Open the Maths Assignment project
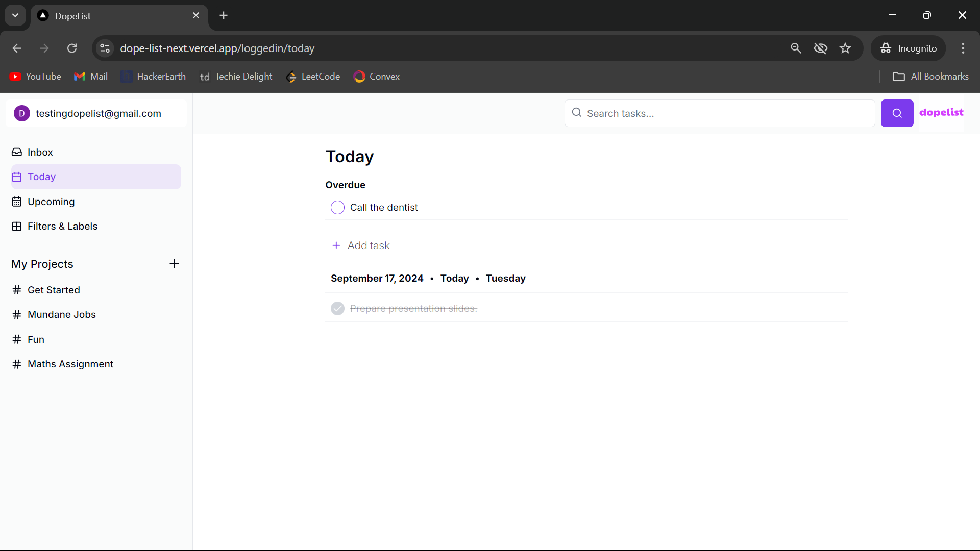This screenshot has width=980, height=551. [x=70, y=364]
